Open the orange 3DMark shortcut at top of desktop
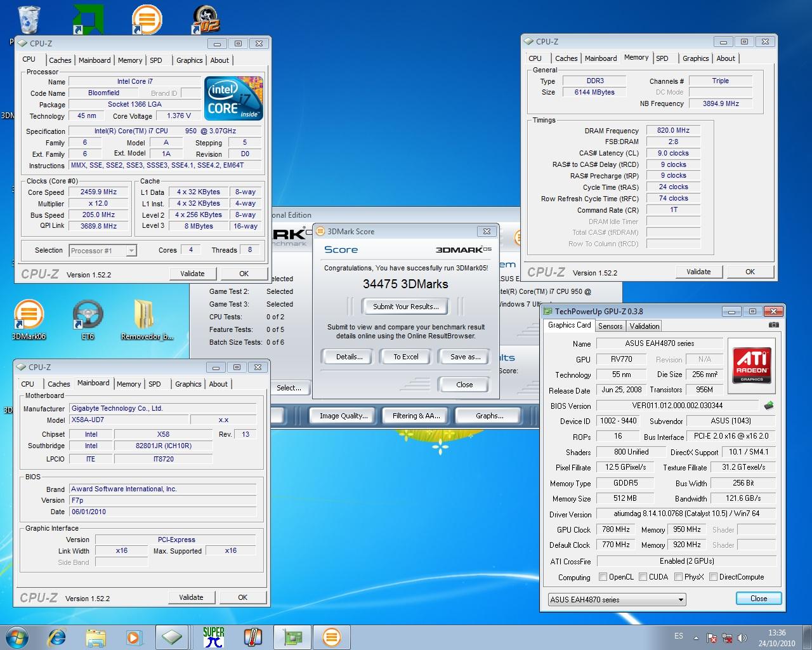Screen dimensions: 812x650 [147, 19]
